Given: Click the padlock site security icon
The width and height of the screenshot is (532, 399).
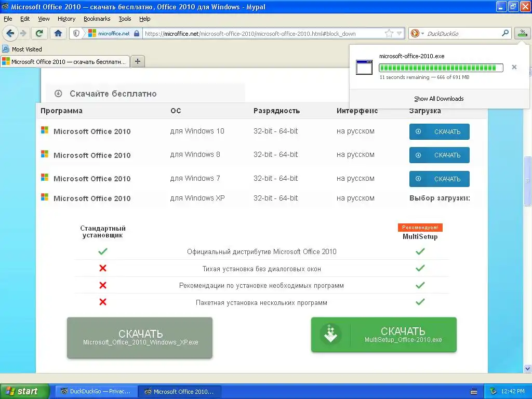Looking at the screenshot, I should [x=137, y=33].
